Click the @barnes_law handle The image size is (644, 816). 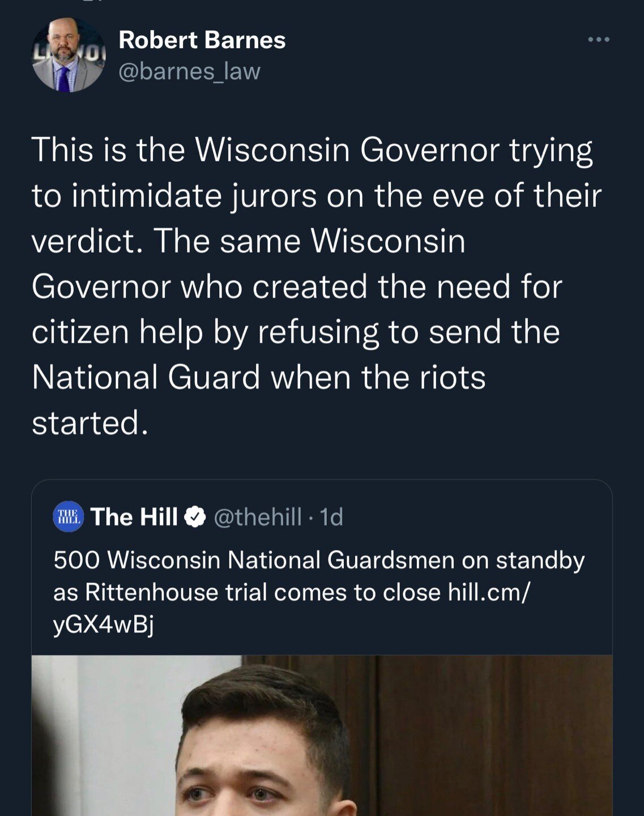[189, 71]
